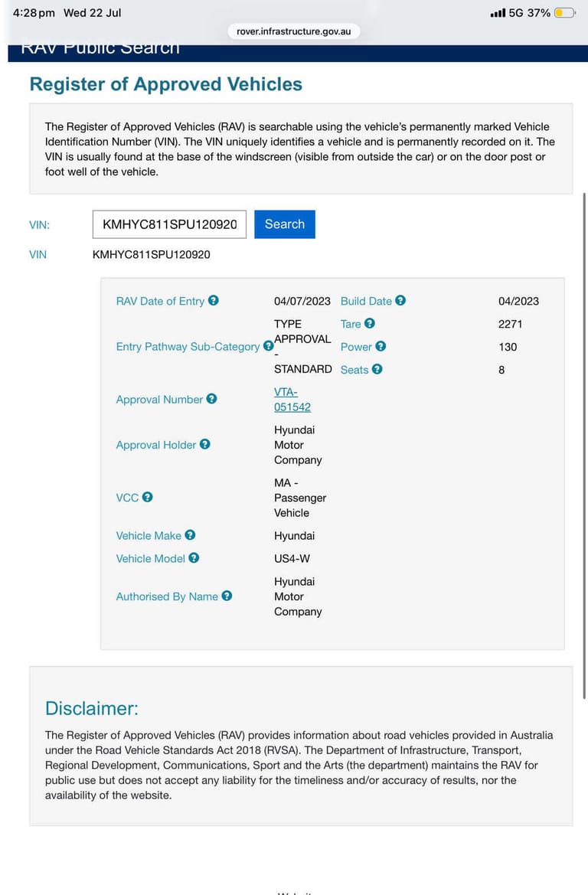588x895 pixels.
Task: Open help icon beside Build Date
Action: 400,300
